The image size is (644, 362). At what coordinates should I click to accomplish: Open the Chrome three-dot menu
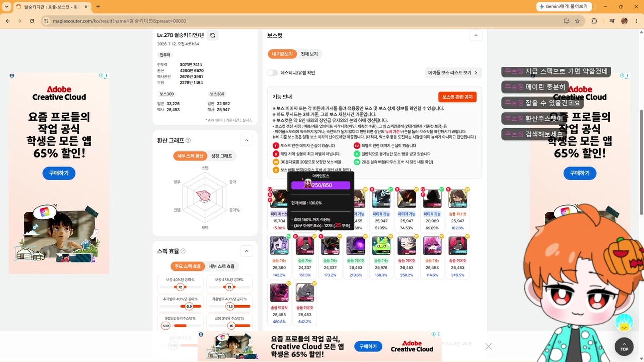coord(636,21)
